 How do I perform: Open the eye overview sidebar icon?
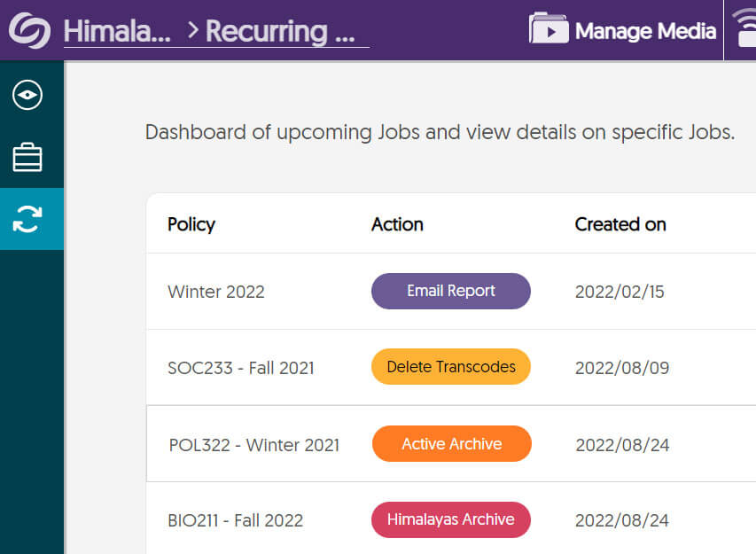[27, 95]
